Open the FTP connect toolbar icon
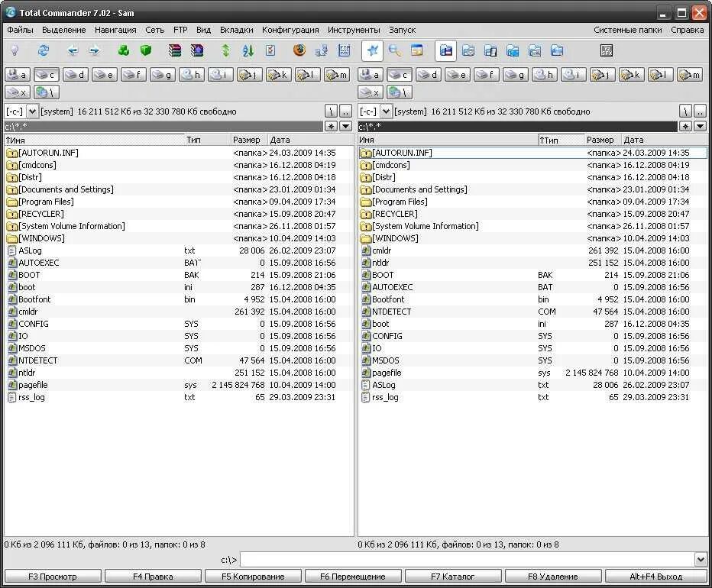Screen dimensions: 712x588 point(345,50)
